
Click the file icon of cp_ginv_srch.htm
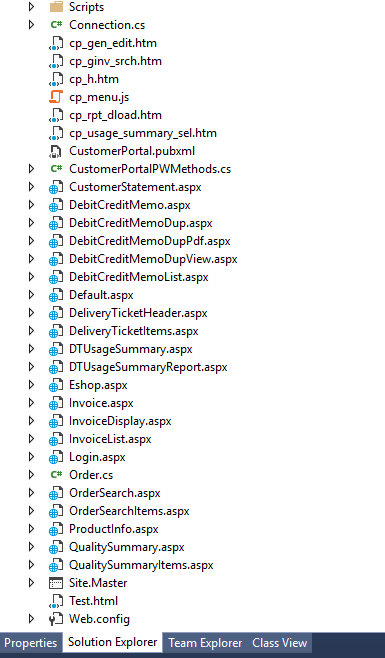56,61
